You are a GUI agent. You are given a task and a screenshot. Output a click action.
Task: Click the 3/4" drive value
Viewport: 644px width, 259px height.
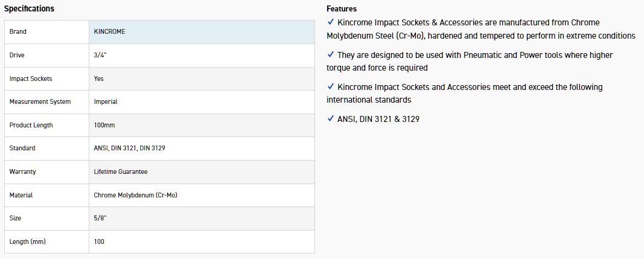pos(101,55)
